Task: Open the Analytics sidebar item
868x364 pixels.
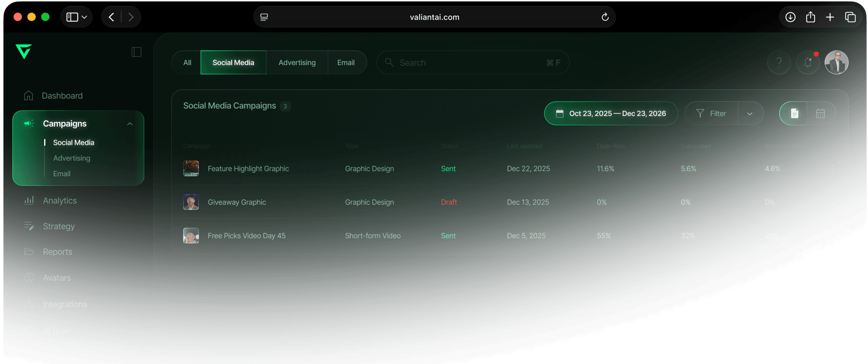Action: [x=60, y=201]
